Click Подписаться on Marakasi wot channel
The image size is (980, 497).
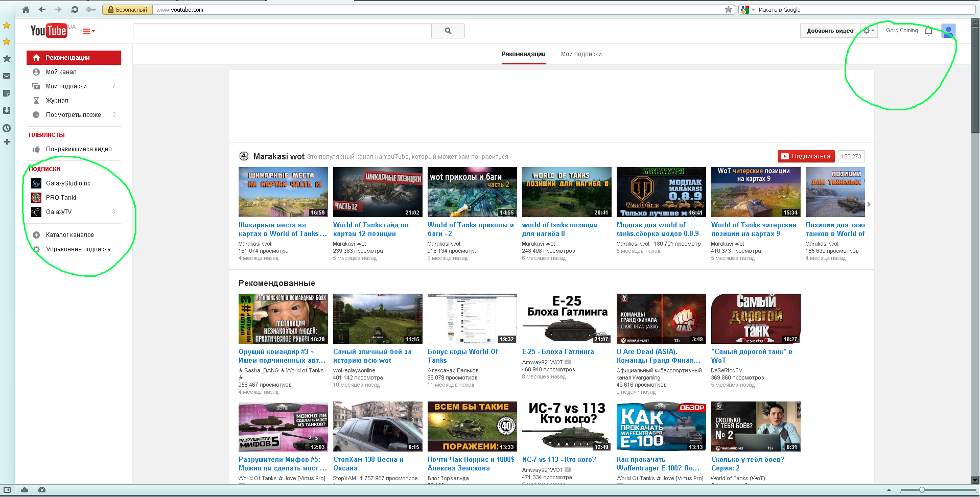coord(806,156)
